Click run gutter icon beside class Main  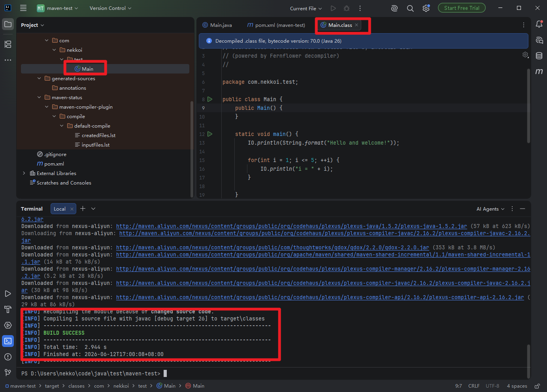click(210, 99)
